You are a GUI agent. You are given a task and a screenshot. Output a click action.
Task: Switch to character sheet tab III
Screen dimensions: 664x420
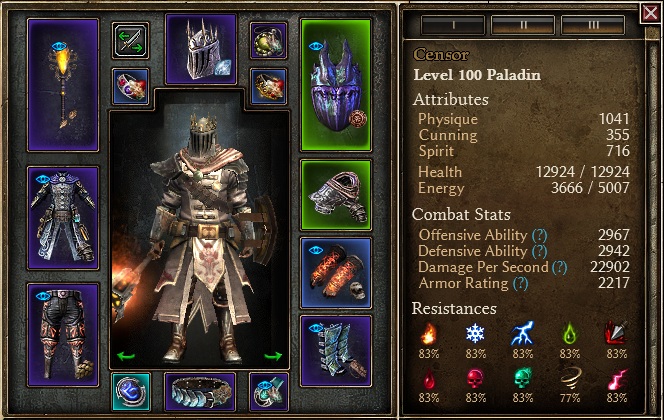(593, 25)
